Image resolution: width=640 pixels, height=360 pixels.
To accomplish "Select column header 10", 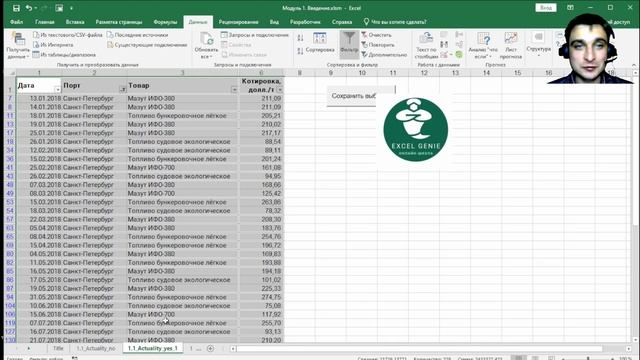I will point(362,73).
